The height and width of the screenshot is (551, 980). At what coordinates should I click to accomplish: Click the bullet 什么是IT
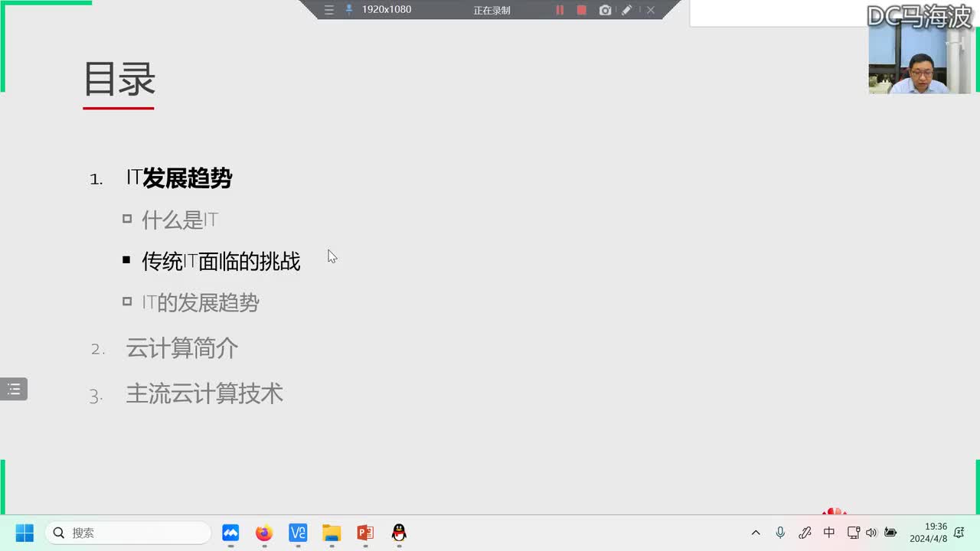point(180,220)
